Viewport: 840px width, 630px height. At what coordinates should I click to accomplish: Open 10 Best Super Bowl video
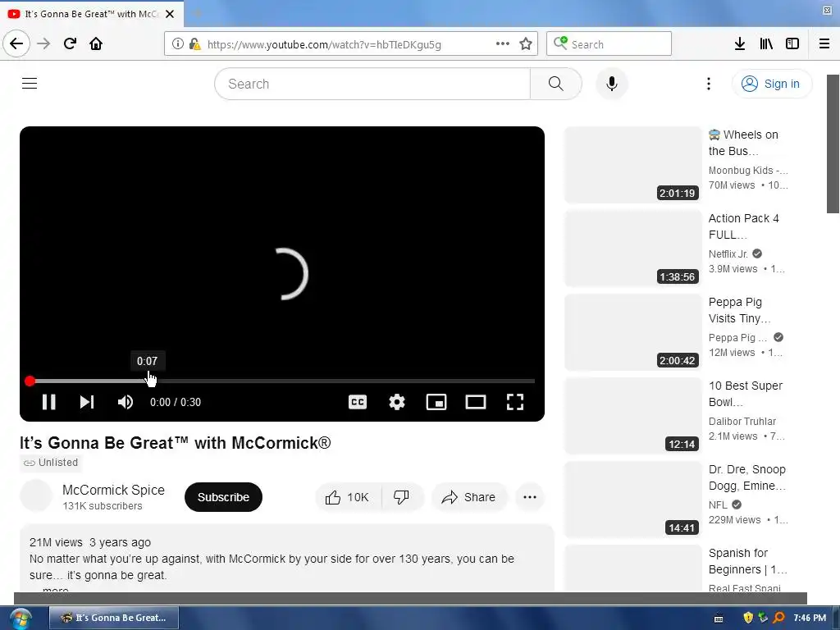[746, 393]
